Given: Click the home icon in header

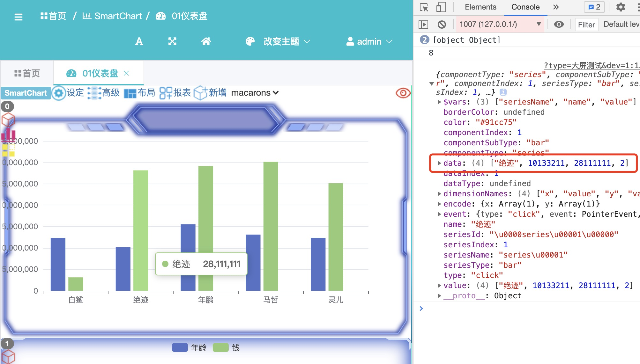Looking at the screenshot, I should pyautogui.click(x=206, y=41).
